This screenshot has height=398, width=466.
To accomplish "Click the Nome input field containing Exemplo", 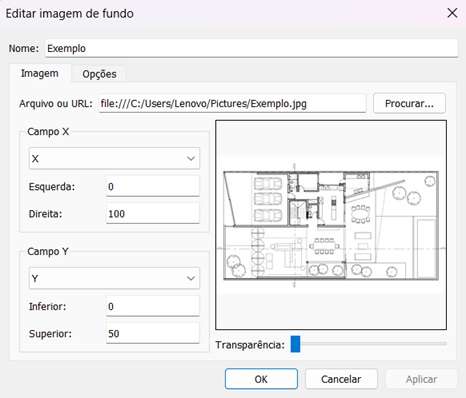I will coord(251,48).
